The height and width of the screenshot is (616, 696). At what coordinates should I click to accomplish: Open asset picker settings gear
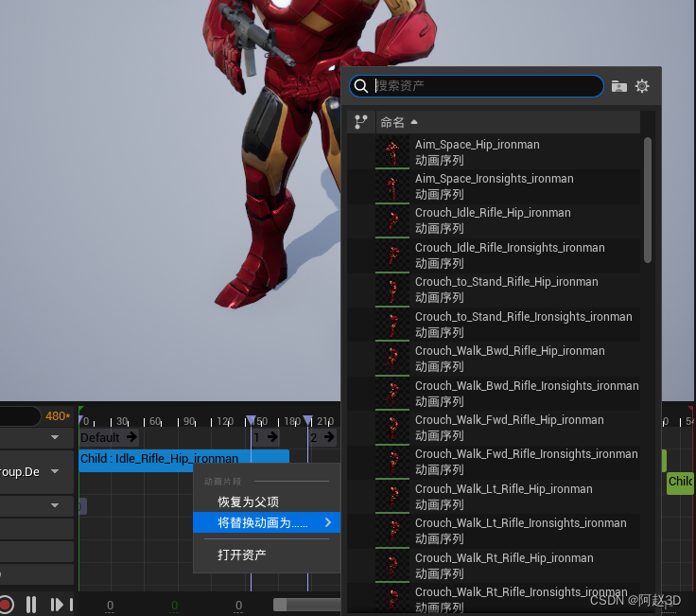point(642,86)
